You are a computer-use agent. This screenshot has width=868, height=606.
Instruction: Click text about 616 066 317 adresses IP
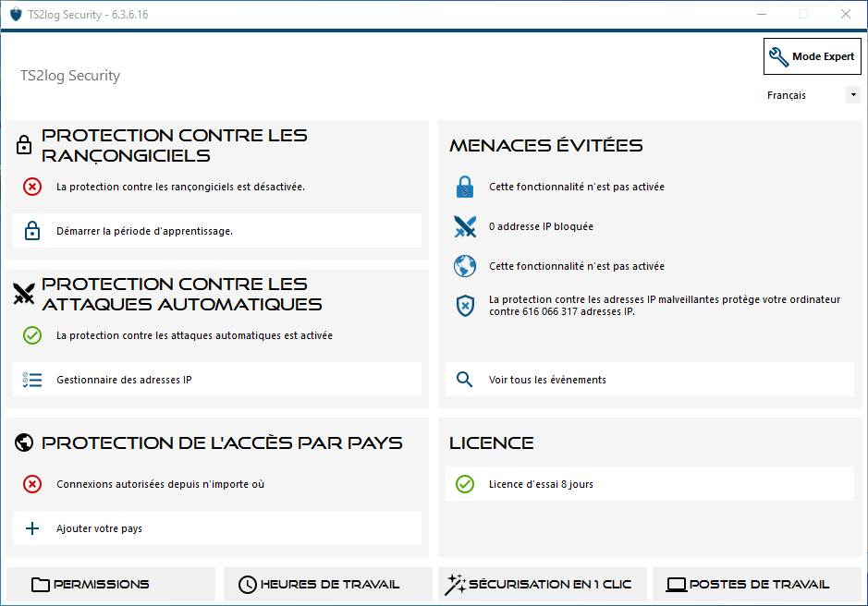coord(665,306)
